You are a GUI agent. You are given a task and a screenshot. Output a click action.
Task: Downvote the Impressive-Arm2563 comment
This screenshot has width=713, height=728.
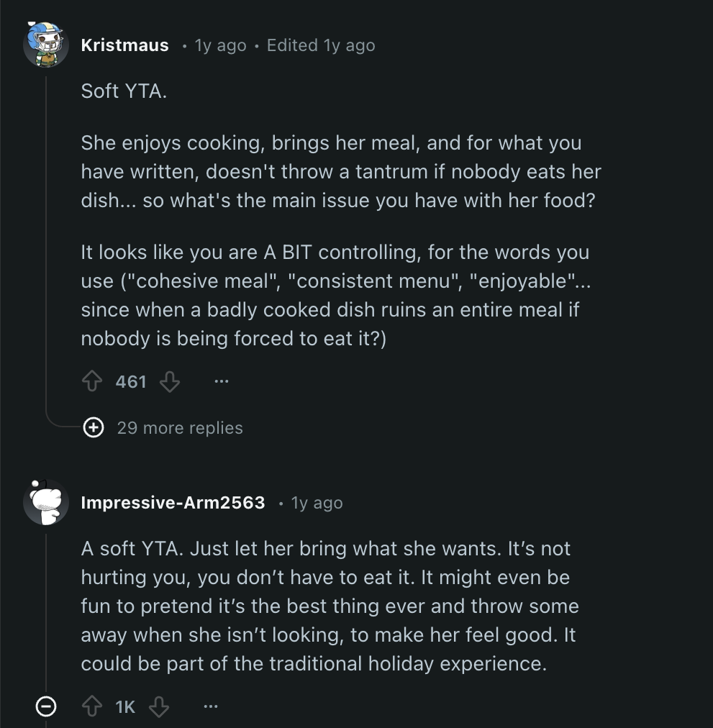[x=159, y=707]
